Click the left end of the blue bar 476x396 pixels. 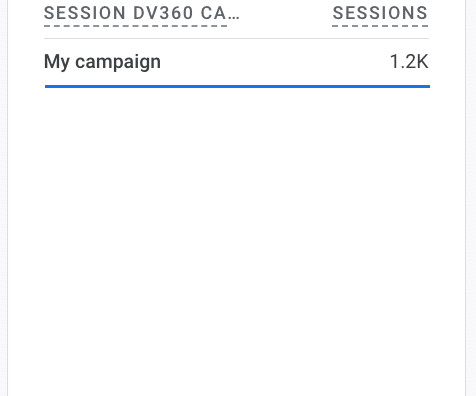coord(48,87)
